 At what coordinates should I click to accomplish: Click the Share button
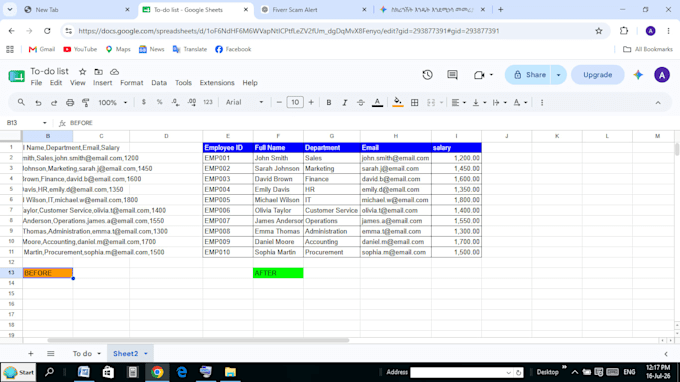click(528, 75)
